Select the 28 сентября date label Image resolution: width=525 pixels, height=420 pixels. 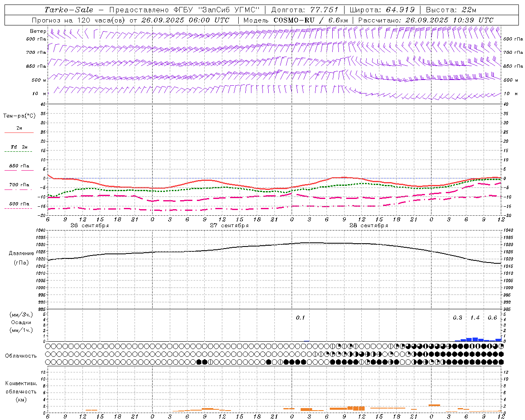[x=368, y=226]
